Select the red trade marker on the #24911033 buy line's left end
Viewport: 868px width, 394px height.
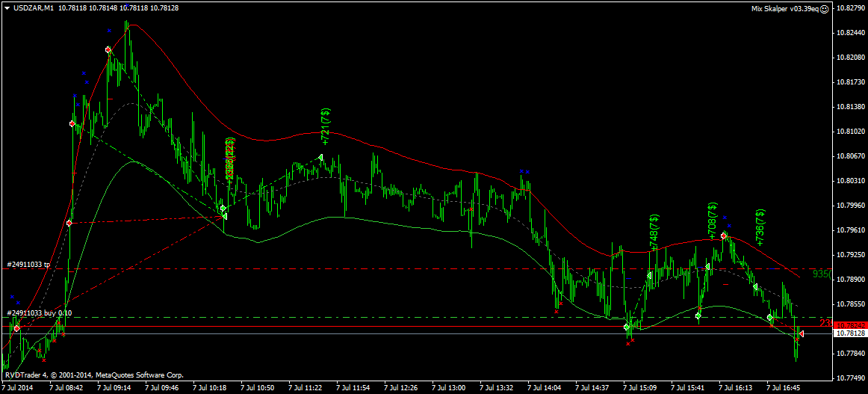tap(16, 328)
